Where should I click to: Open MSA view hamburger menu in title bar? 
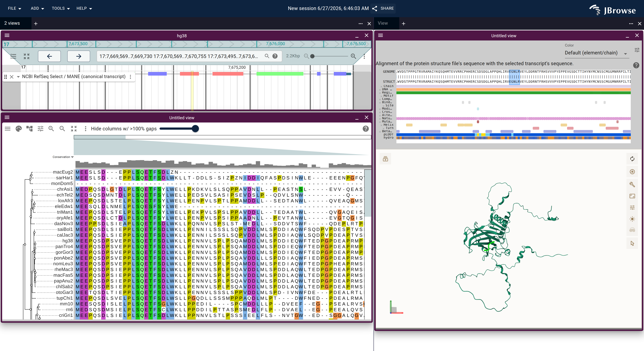click(7, 117)
